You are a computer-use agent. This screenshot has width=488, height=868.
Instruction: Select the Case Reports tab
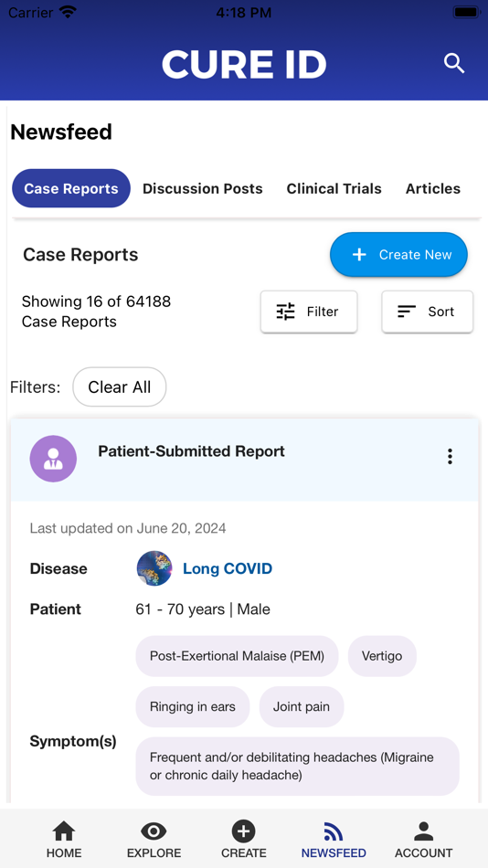pyautogui.click(x=71, y=188)
